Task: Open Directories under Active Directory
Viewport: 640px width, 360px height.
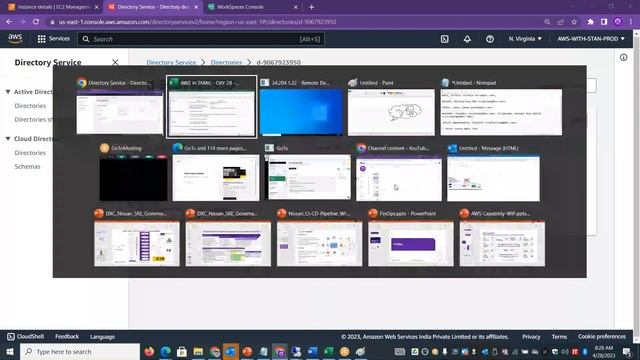Action: pyautogui.click(x=30, y=106)
